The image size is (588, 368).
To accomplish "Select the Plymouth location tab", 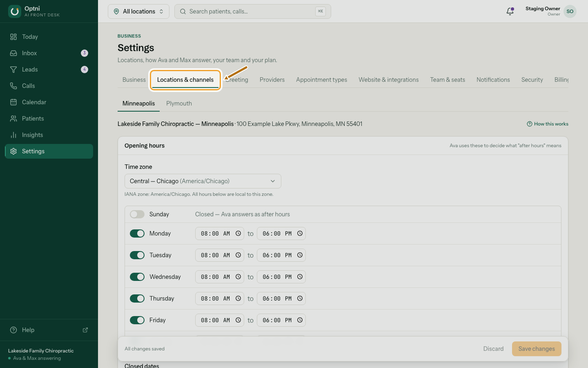I will 179,103.
